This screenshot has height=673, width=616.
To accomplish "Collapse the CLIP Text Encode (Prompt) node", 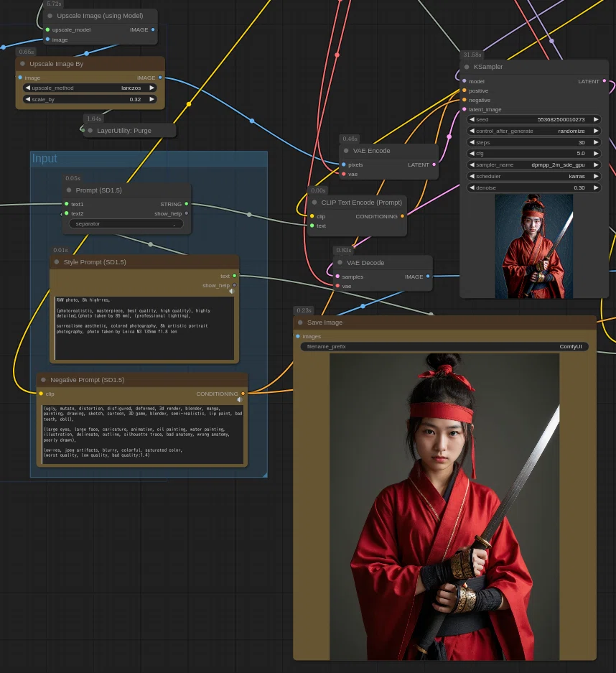I will [314, 203].
